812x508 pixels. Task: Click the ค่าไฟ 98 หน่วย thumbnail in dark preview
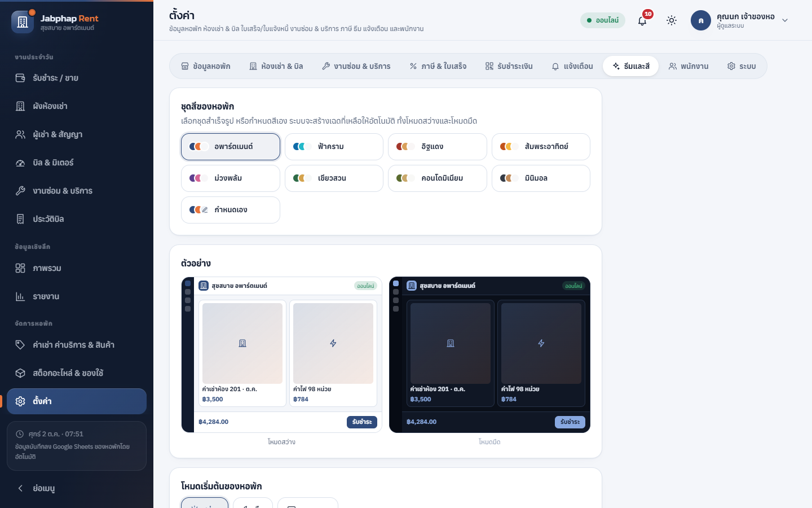tap(541, 343)
